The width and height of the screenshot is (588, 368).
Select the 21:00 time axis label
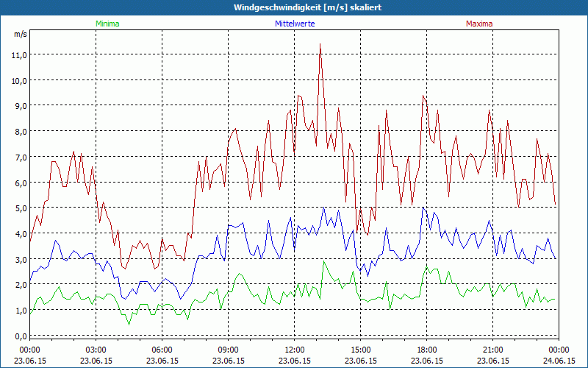(492, 350)
